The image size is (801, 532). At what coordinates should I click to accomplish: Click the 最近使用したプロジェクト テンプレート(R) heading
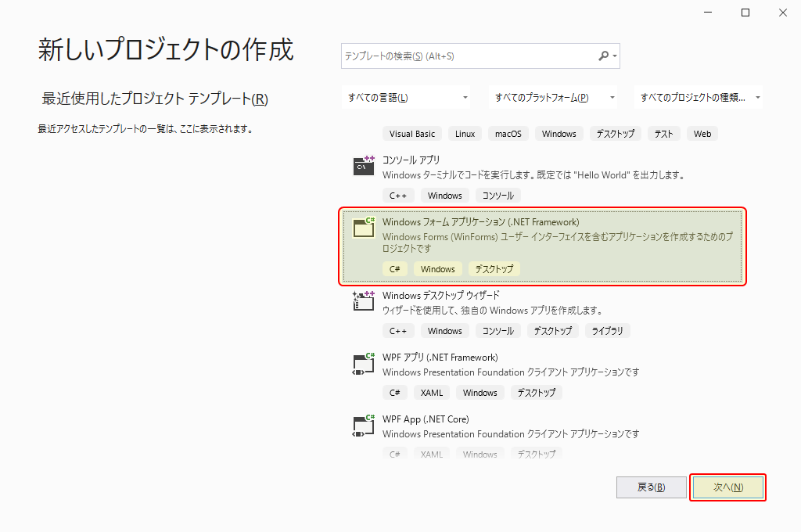point(155,99)
